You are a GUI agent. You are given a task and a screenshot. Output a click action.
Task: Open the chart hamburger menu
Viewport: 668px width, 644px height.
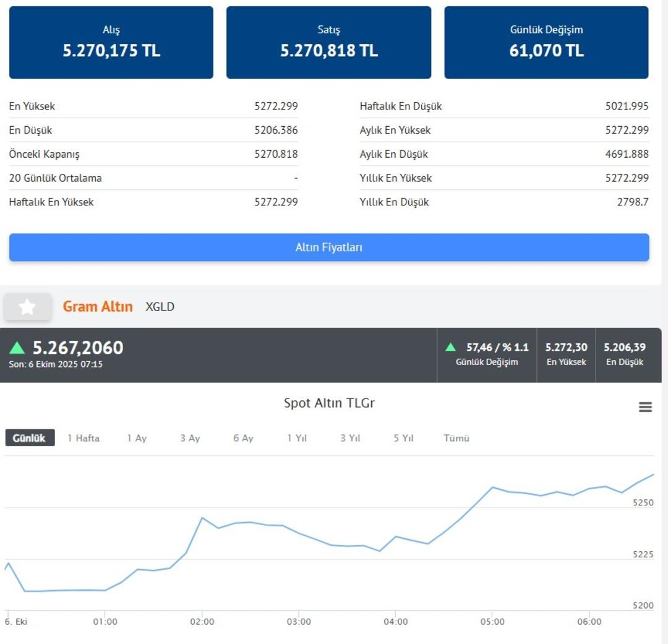[645, 407]
